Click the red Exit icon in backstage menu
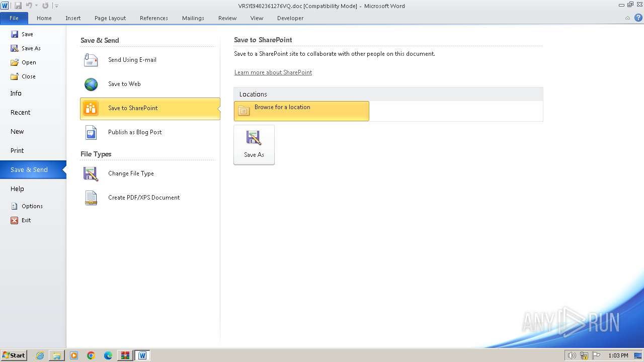Viewport: 644px width, 362px height. [15, 220]
